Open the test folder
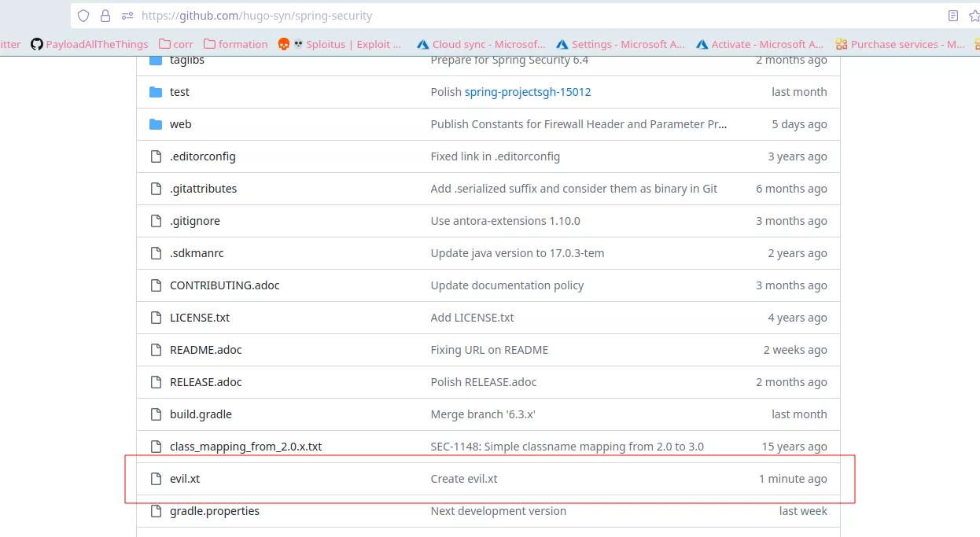The width and height of the screenshot is (980, 537). coord(179,92)
